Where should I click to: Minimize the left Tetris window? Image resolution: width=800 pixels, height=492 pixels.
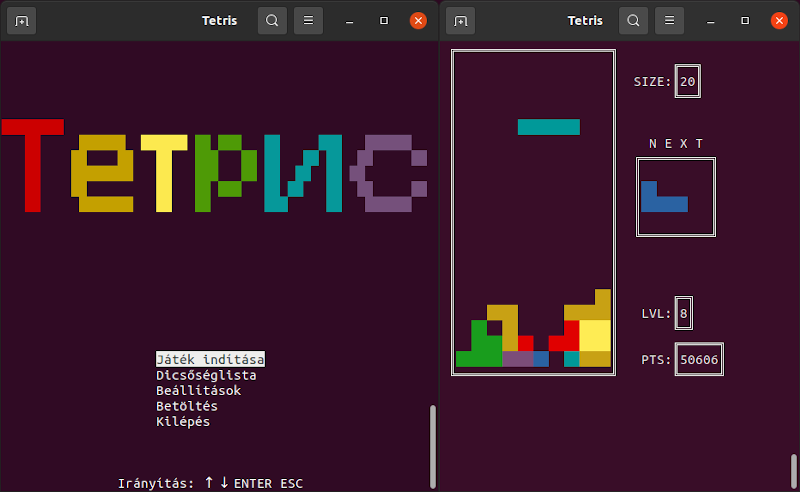click(x=349, y=21)
